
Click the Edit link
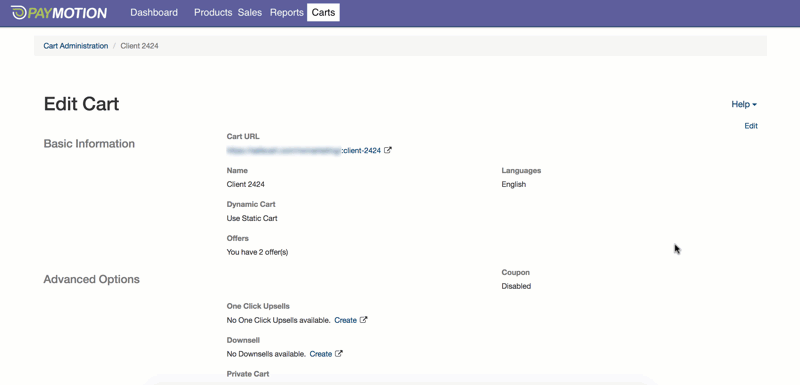click(751, 126)
